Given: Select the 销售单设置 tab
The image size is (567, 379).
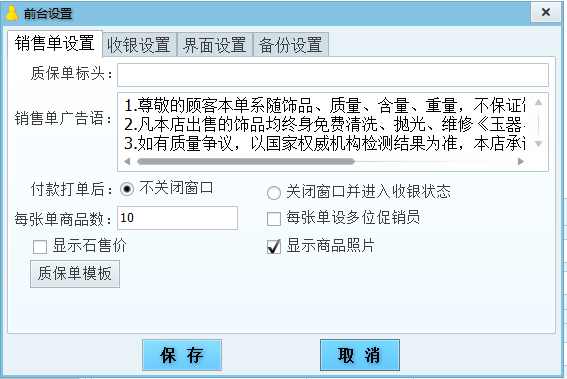Looking at the screenshot, I should pos(55,44).
